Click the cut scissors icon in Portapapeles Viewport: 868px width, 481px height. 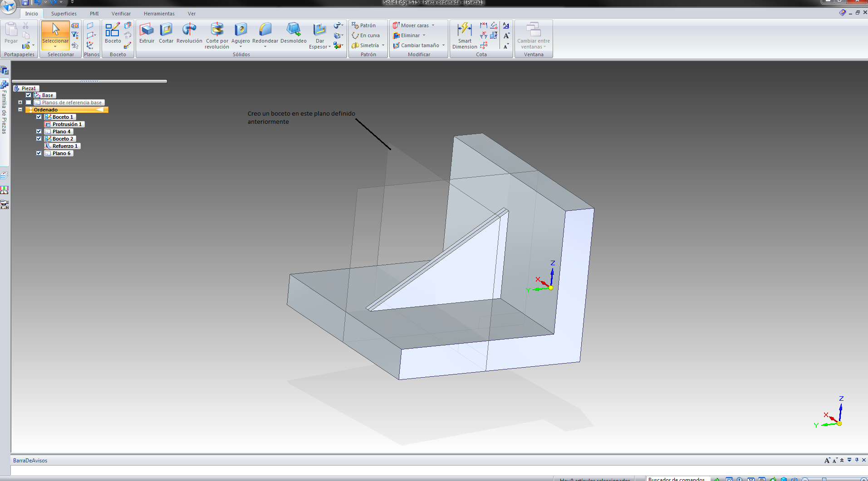point(26,26)
